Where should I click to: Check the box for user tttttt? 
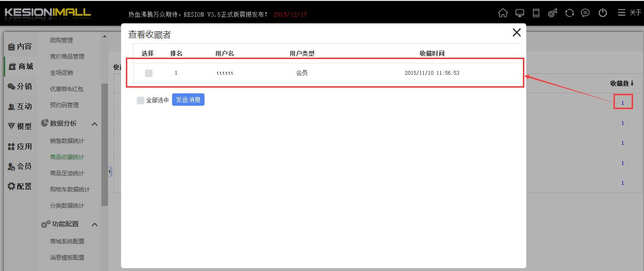(149, 73)
